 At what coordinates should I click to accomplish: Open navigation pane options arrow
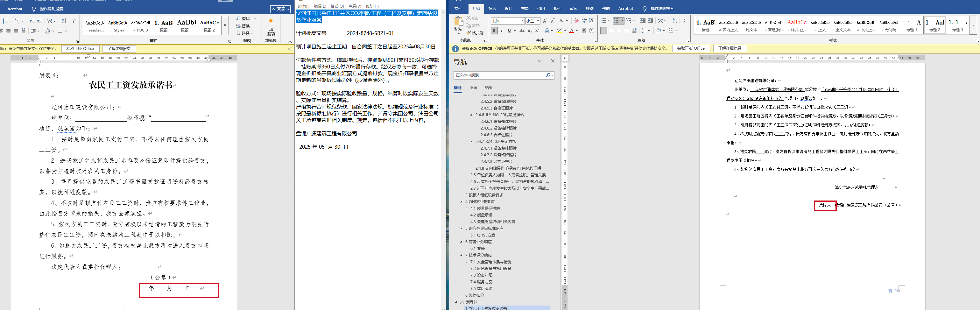click(x=539, y=61)
